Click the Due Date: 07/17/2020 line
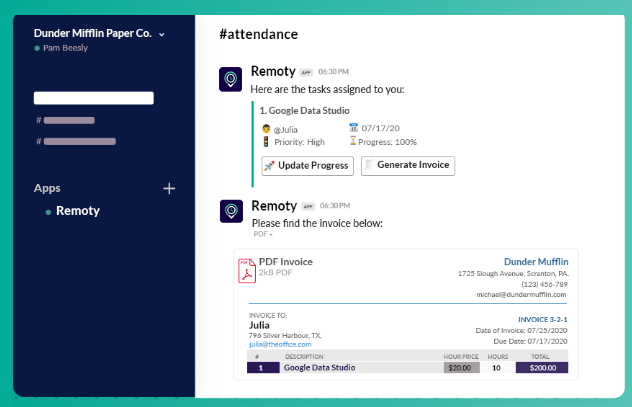 click(530, 341)
